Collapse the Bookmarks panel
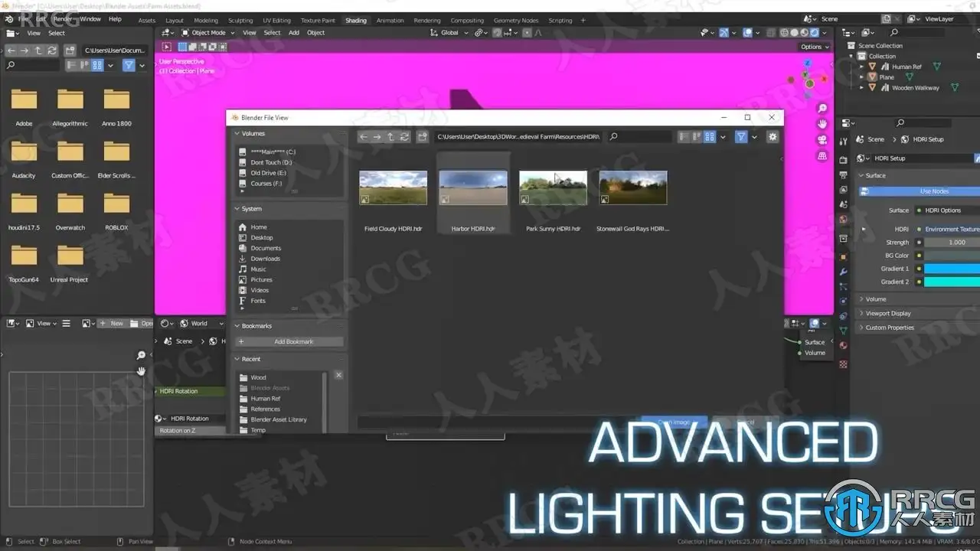 (256, 326)
